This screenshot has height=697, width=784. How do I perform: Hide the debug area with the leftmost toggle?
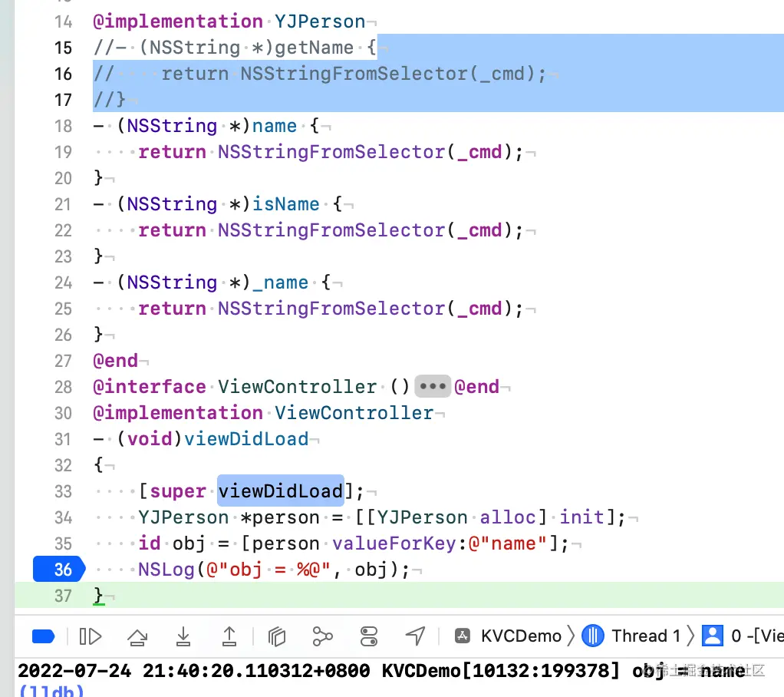[43, 636]
